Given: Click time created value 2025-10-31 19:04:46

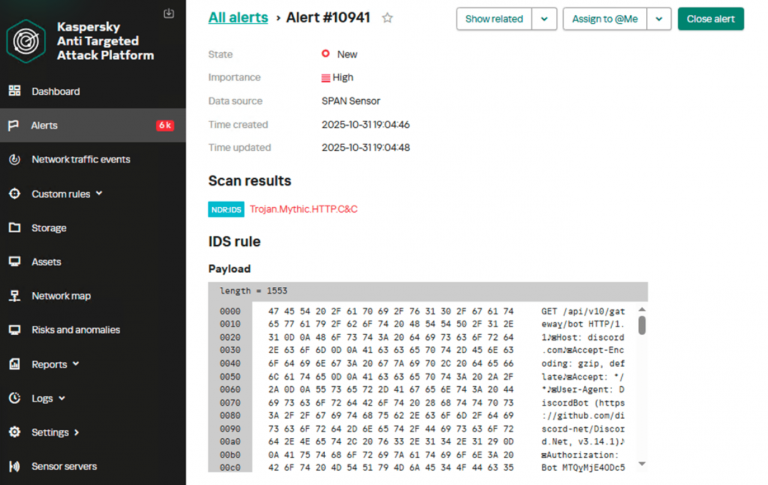Looking at the screenshot, I should click(x=365, y=124).
